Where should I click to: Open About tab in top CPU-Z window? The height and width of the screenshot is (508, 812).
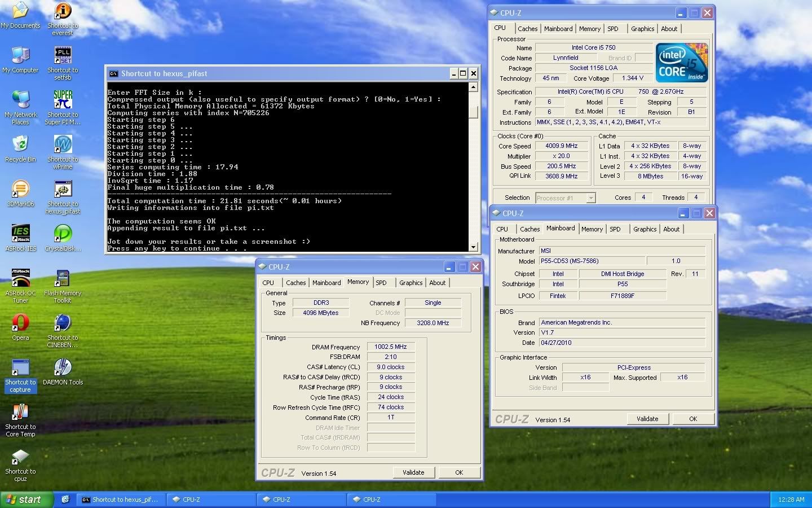669,29
